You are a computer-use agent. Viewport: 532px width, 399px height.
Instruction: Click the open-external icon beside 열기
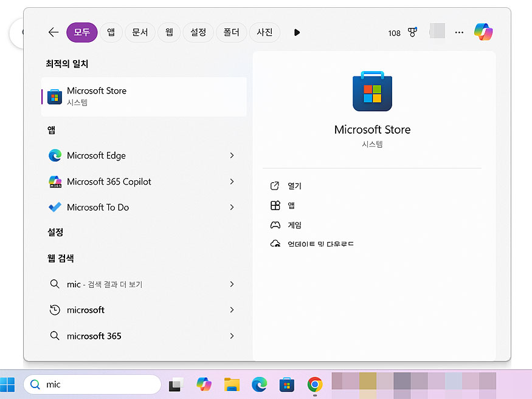tap(275, 186)
